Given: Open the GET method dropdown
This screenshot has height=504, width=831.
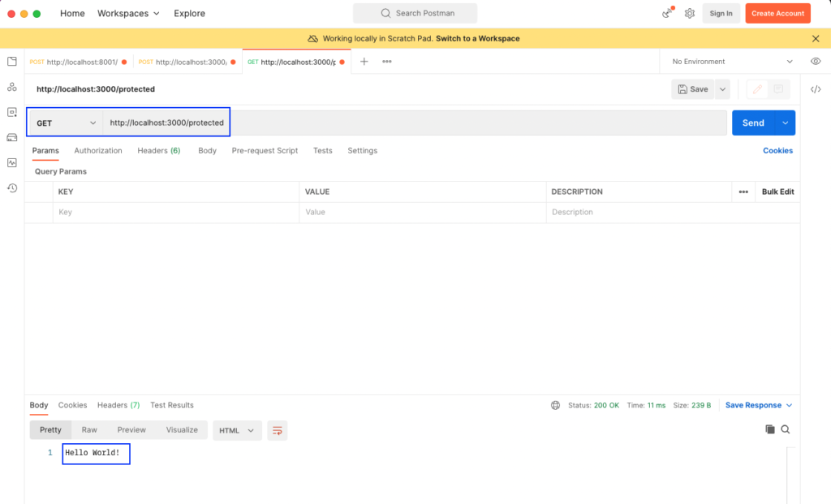Looking at the screenshot, I should point(66,123).
